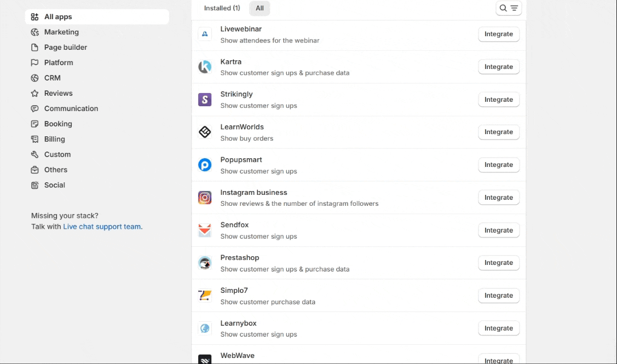Click the Instagram business title
Image resolution: width=617 pixels, height=364 pixels.
(254, 193)
